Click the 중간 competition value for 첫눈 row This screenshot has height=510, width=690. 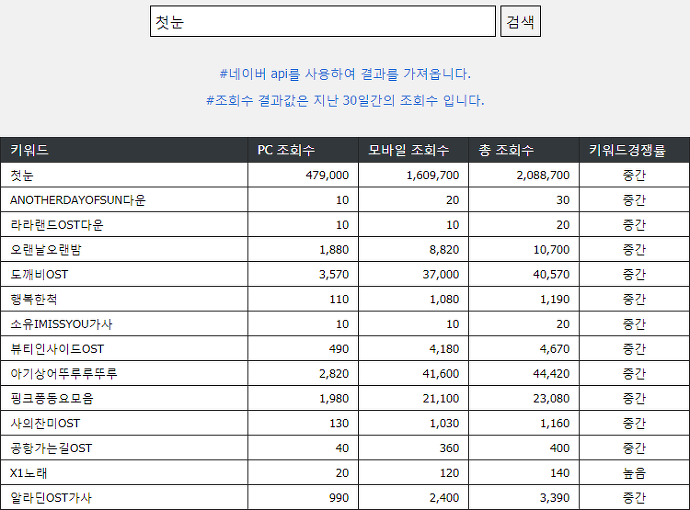pyautogui.click(x=634, y=175)
